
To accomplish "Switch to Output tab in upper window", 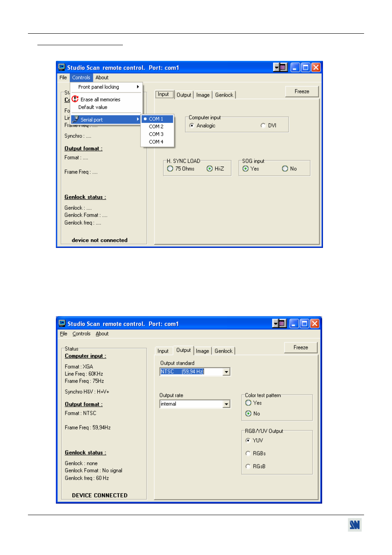I will pyautogui.click(x=184, y=95).
